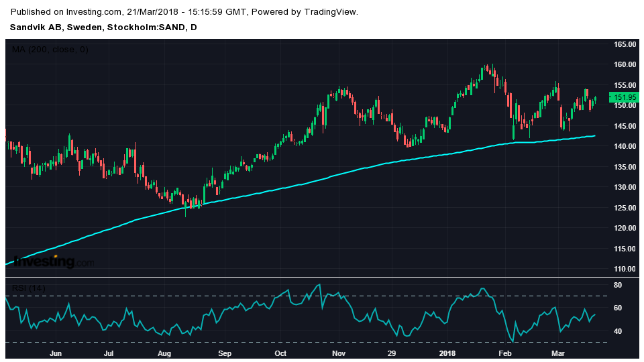Click the MA (200, close, 0) indicator label

pyautogui.click(x=50, y=50)
